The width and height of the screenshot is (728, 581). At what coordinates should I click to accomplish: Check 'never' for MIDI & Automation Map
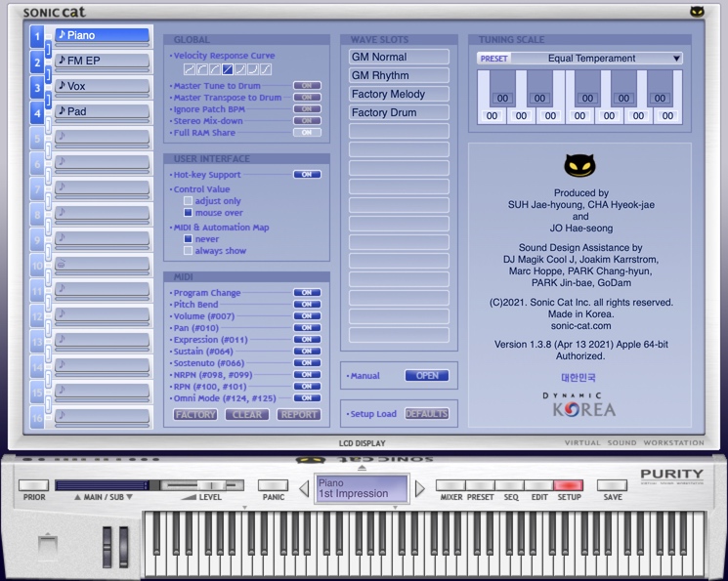pyautogui.click(x=188, y=239)
